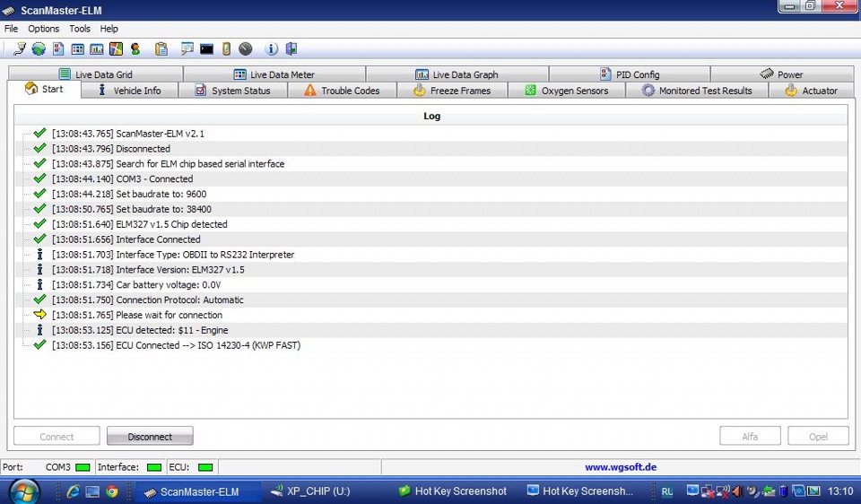Click the clipboard icon in the toolbar
861x504 pixels.
tap(161, 48)
